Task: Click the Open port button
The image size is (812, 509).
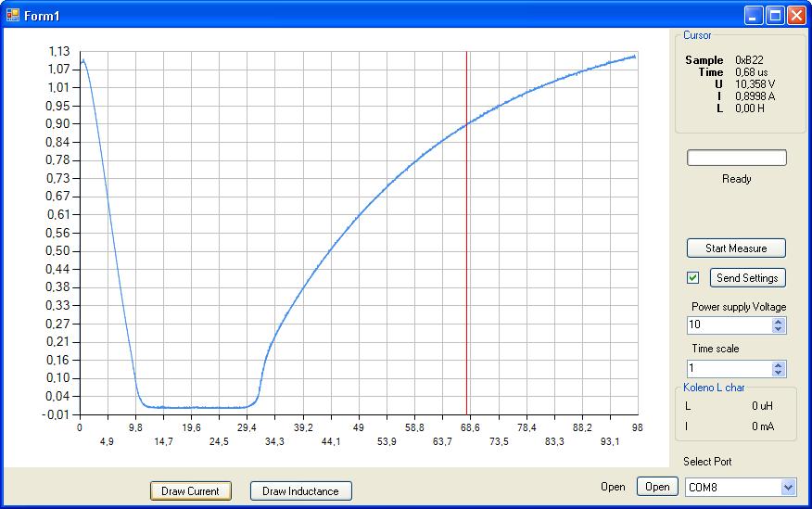Action: (657, 487)
